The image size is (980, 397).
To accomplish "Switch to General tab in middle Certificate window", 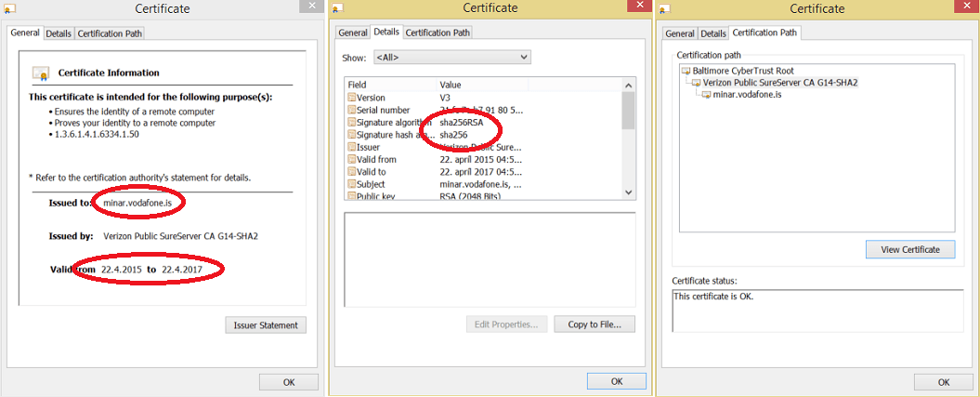I will [352, 33].
